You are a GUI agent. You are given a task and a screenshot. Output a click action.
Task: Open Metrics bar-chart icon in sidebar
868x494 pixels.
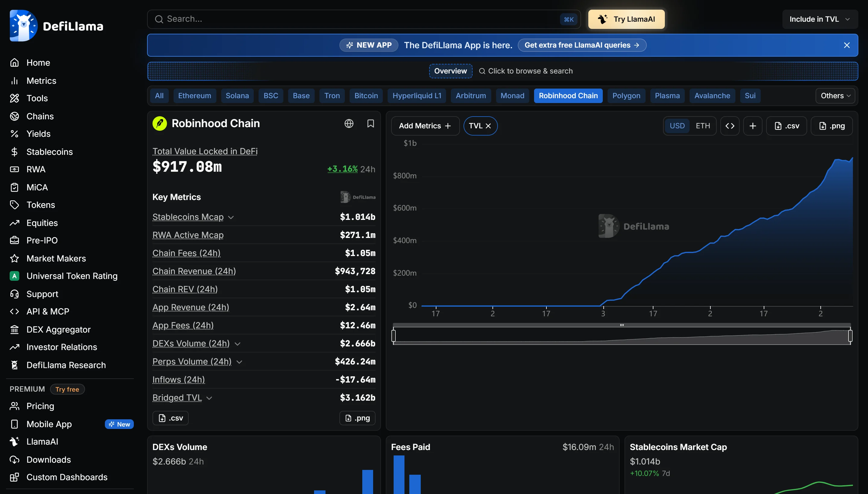pos(14,81)
